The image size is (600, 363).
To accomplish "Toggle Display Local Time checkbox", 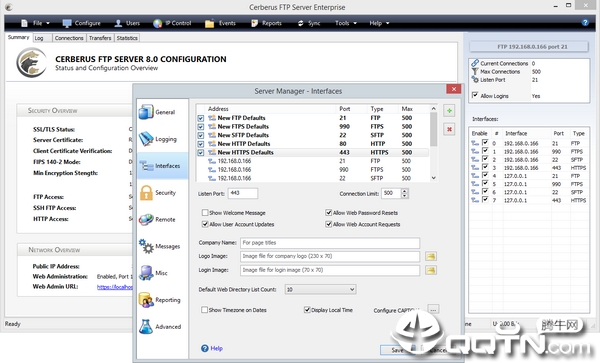I will click(x=307, y=310).
